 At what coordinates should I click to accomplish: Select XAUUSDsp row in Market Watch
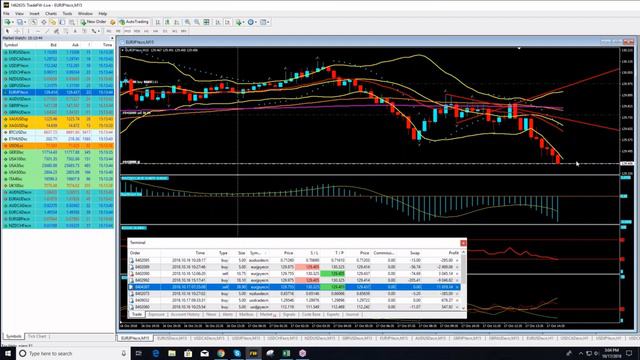[58, 119]
